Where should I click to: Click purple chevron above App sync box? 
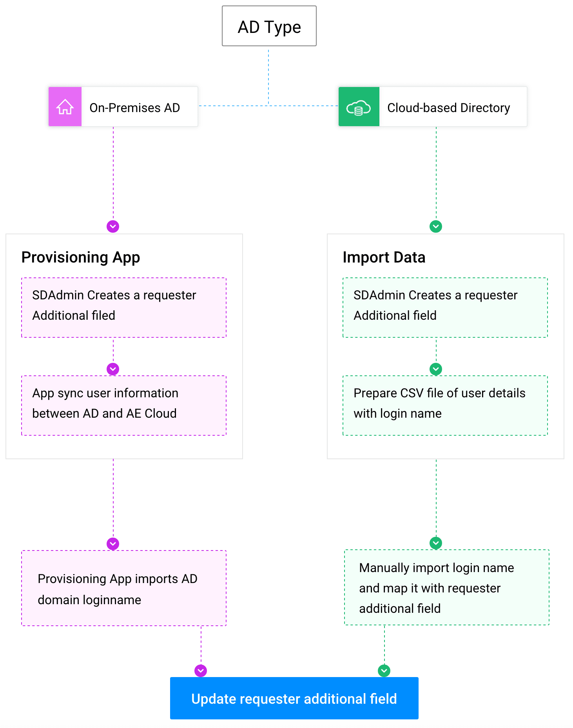pyautogui.click(x=113, y=369)
